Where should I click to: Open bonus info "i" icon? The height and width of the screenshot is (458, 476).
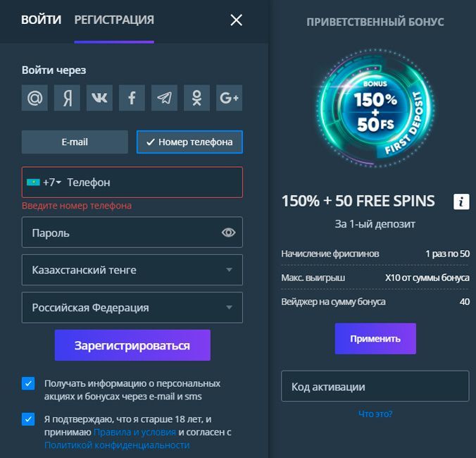tap(461, 202)
